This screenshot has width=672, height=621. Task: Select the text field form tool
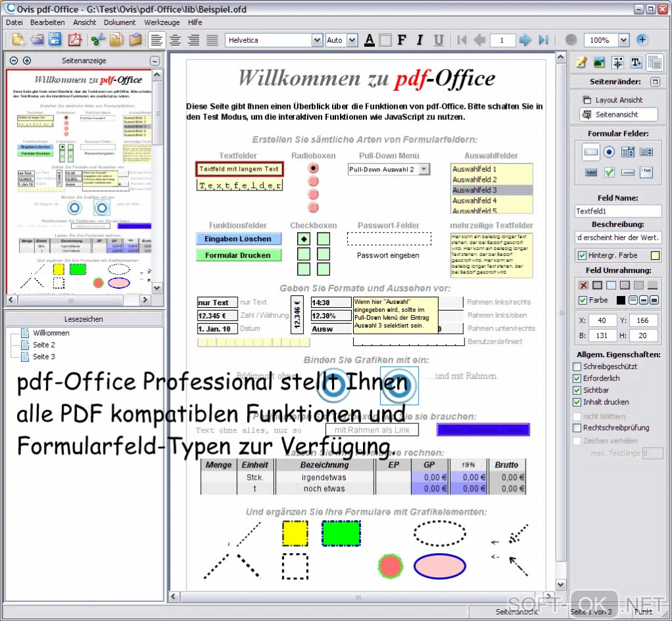point(590,152)
